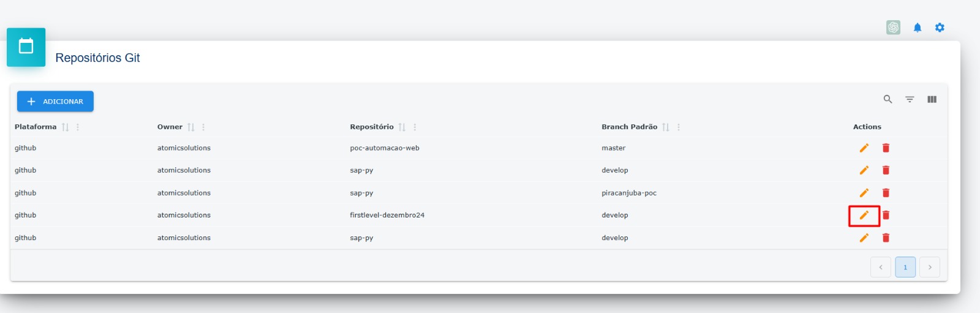This screenshot has height=313, width=980.
Task: Click the ADICIONAR button
Action: [x=55, y=101]
